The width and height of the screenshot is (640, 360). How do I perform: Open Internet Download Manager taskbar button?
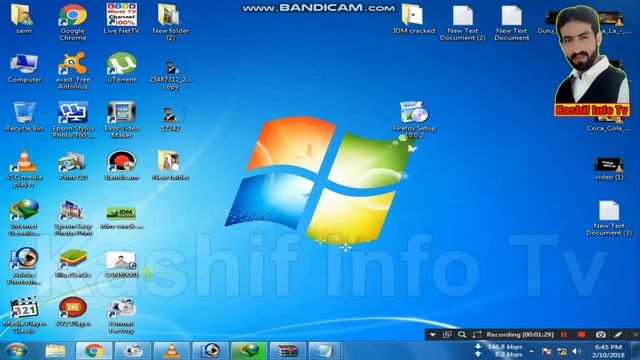(249, 351)
